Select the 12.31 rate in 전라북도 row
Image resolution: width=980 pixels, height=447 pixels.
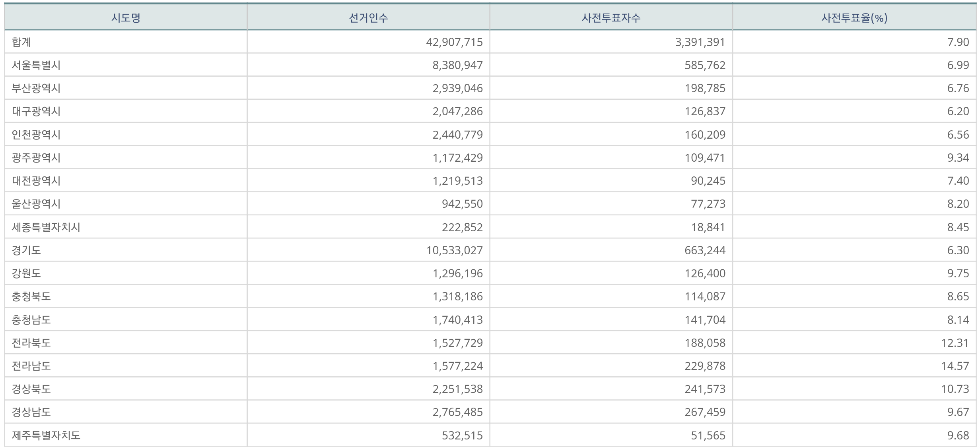(955, 343)
